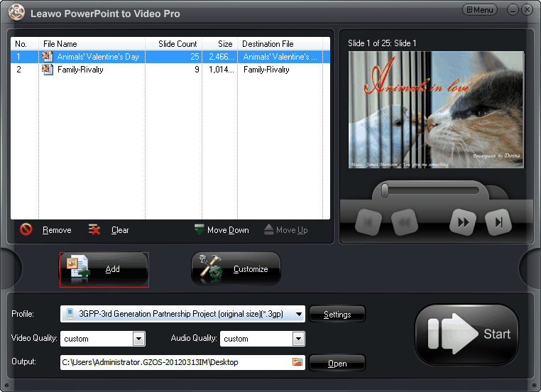Viewport: 541px width, 392px height.
Task: Minimize the Leawo window
Action: [x=513, y=10]
